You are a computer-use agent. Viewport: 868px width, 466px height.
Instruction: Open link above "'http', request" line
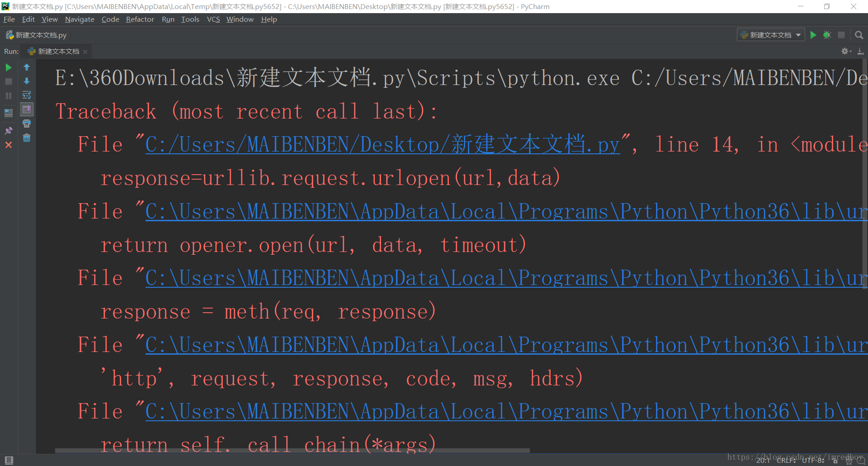click(x=506, y=345)
